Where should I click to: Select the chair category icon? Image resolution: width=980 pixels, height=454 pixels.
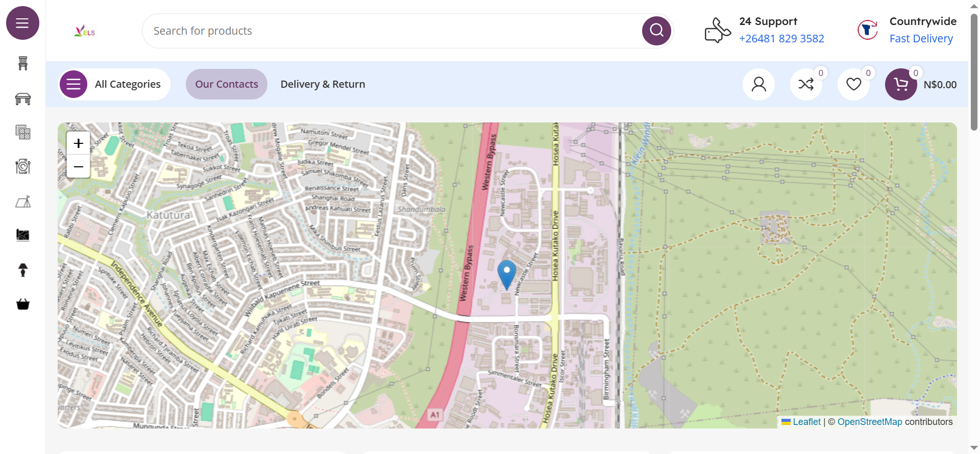23,63
